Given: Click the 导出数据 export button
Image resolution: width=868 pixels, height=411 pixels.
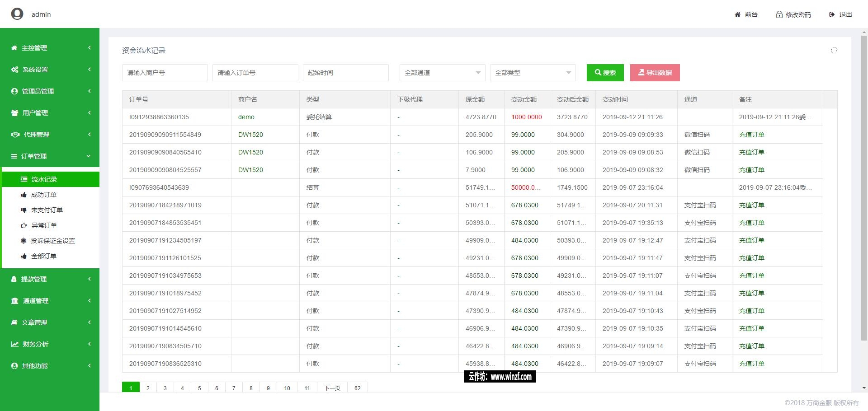Looking at the screenshot, I should pyautogui.click(x=655, y=73).
